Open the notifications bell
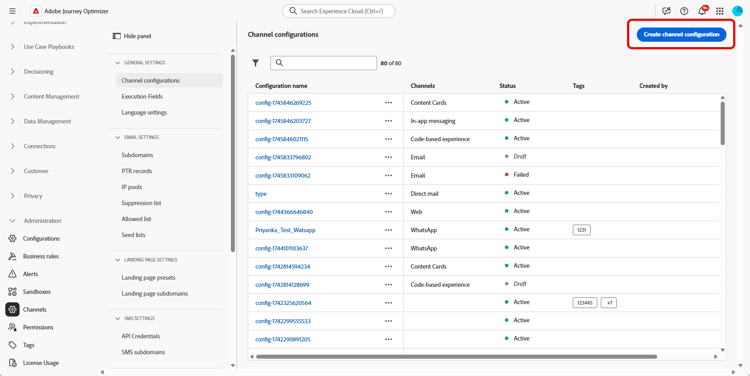This screenshot has height=376, width=750. (x=702, y=11)
